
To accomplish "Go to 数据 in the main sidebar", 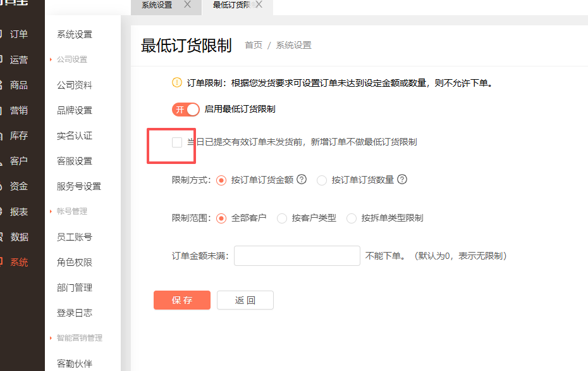I will click(19, 237).
